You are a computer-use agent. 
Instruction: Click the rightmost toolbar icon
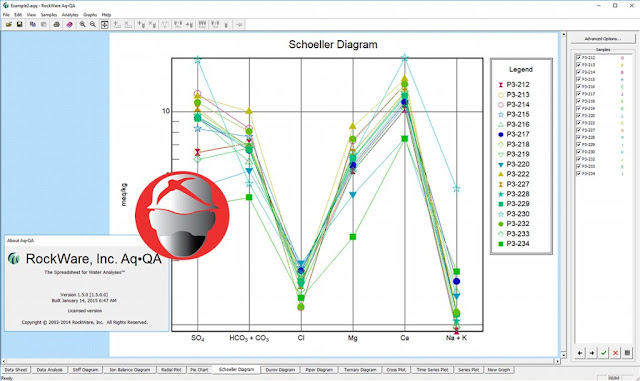click(239, 25)
